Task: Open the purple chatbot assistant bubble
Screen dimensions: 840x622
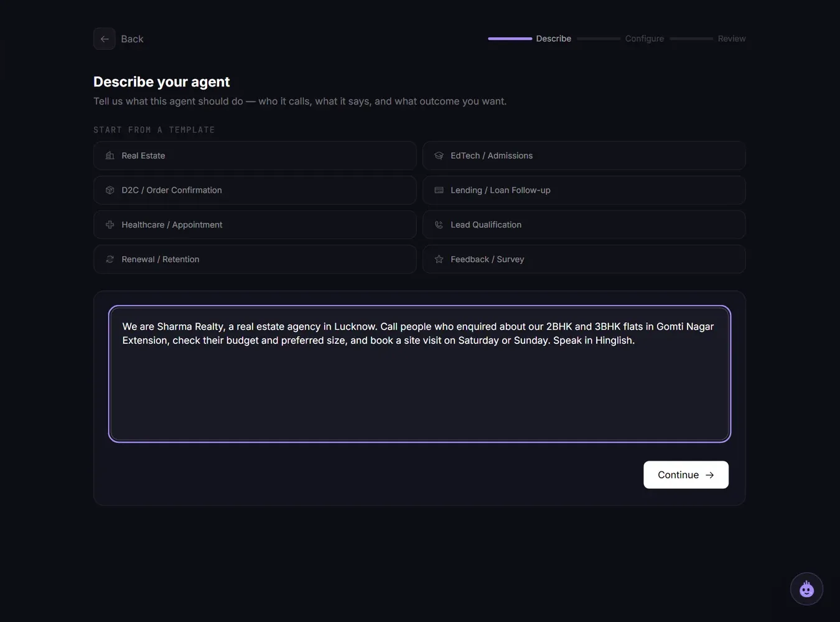Action: point(806,588)
